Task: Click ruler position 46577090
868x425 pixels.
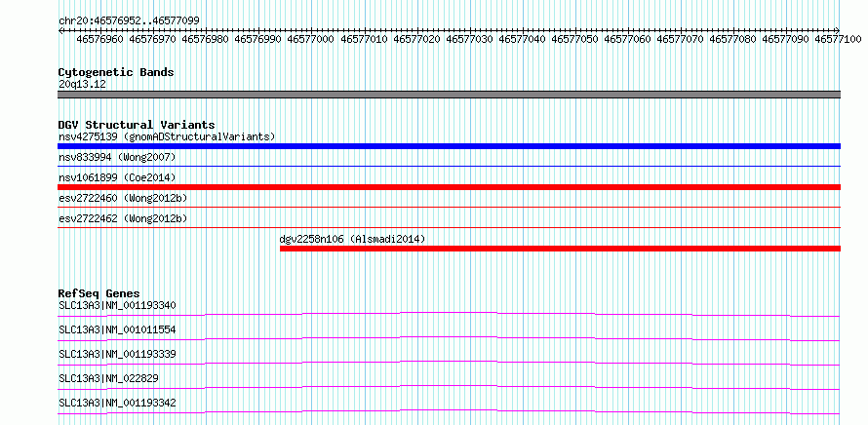Action: (x=786, y=39)
